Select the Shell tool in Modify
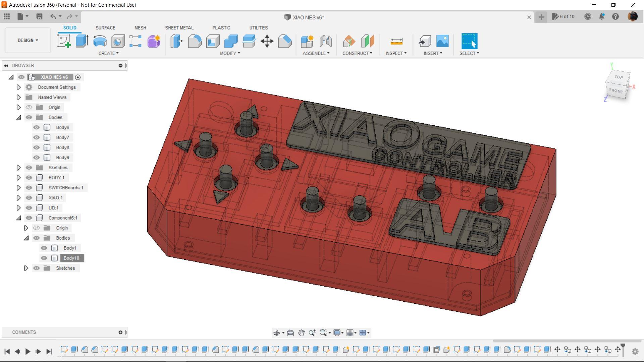Image resolution: width=644 pixels, height=362 pixels. (213, 41)
